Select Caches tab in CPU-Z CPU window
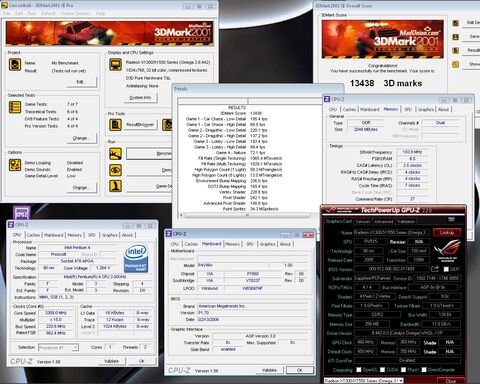Screen dimensions: 480x384 (x=33, y=235)
